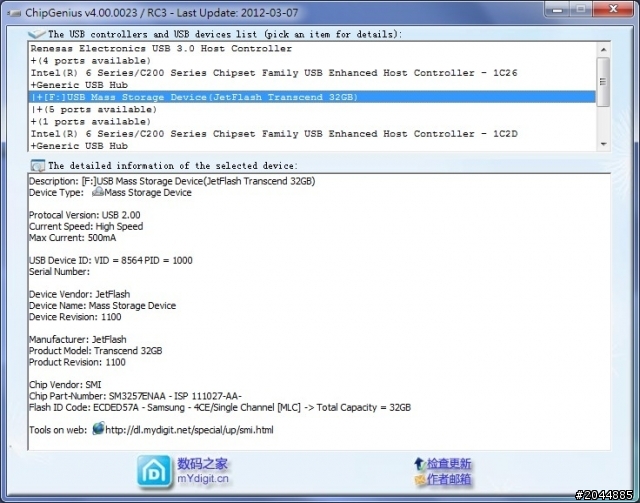Click the 'Serial Number:' line
The height and width of the screenshot is (503, 640).
[x=60, y=272]
